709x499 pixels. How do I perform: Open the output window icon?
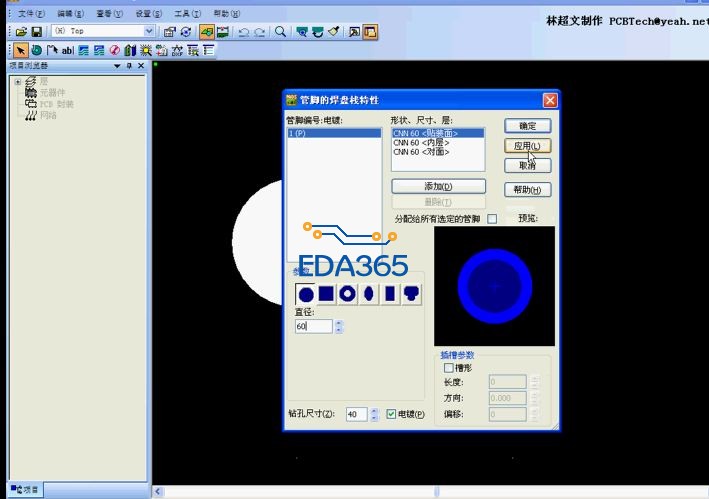[x=354, y=32]
